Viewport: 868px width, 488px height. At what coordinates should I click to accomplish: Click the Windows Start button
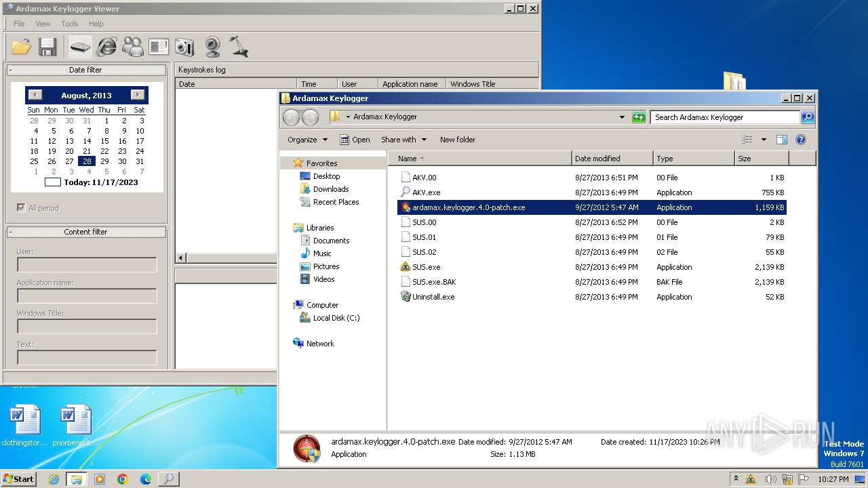(x=19, y=479)
